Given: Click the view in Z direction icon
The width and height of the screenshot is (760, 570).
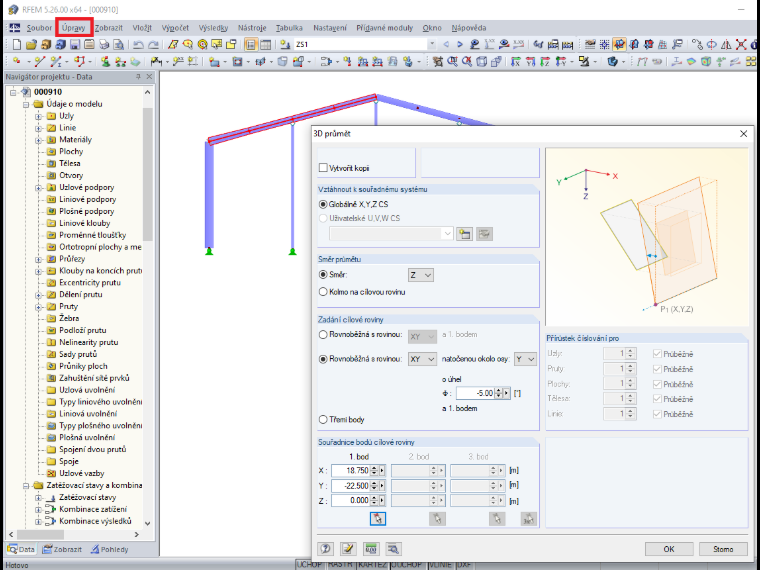Looking at the screenshot, I should pyautogui.click(x=545, y=62).
